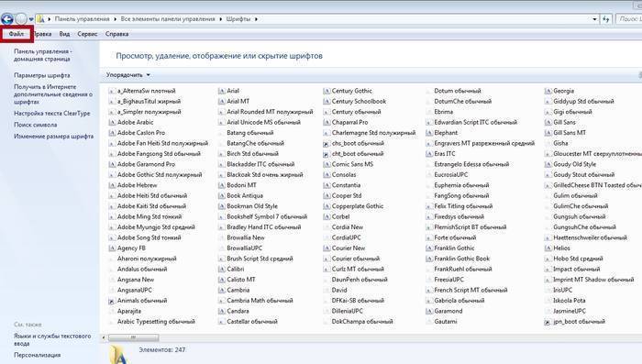
Task: Open Панель управления - домашняя страница link
Action: (x=42, y=55)
